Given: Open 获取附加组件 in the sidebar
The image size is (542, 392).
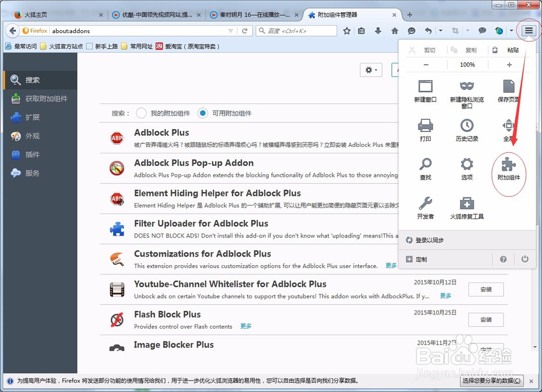Looking at the screenshot, I should pyautogui.click(x=41, y=99).
